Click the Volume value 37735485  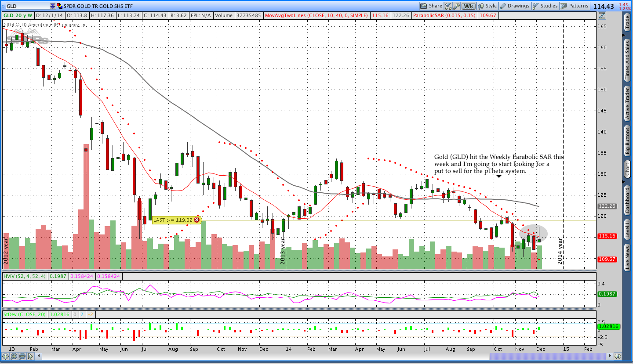tap(250, 15)
